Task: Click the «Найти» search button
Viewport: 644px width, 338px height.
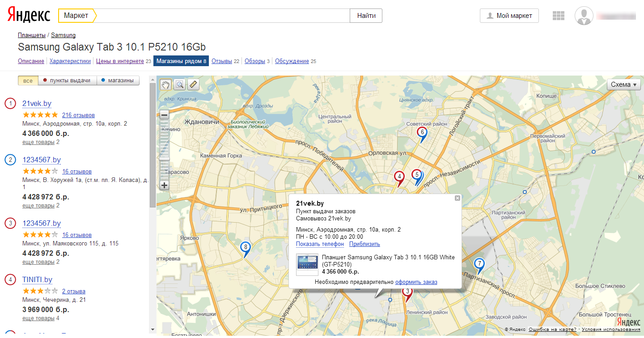Action: click(x=366, y=16)
